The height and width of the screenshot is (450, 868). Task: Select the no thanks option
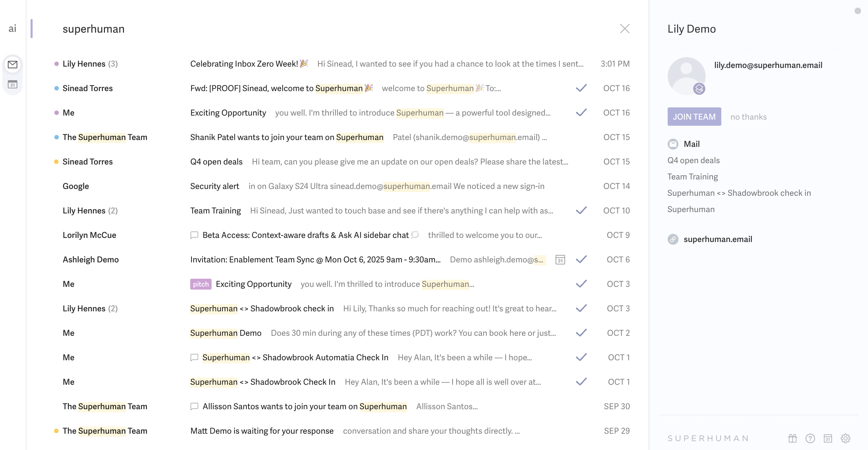748,117
